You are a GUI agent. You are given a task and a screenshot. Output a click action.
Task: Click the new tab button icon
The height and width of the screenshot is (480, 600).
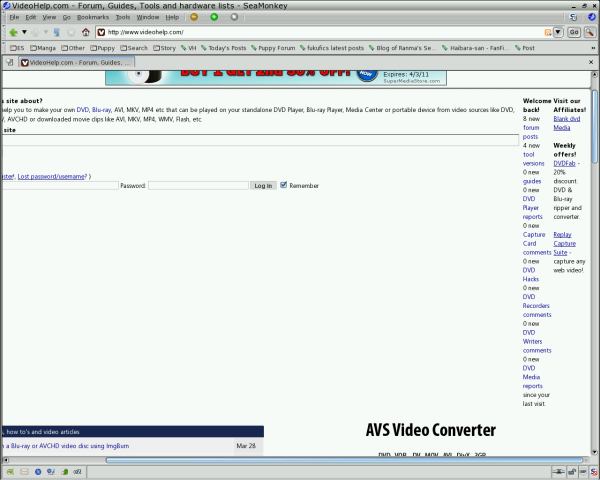10,62
